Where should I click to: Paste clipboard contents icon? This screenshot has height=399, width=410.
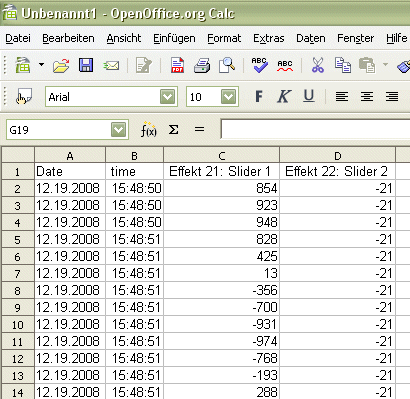click(x=367, y=65)
